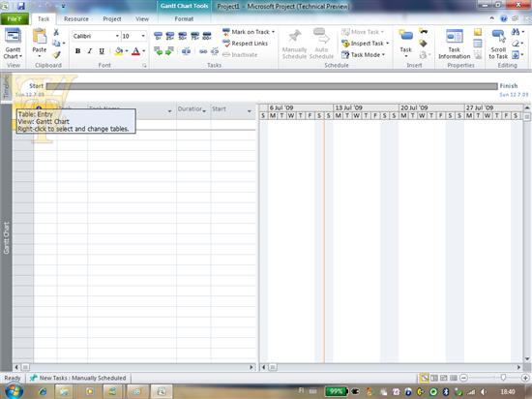Screen dimensions: 532x399
Task: Switch to the View ribbon tab
Action: pos(142,19)
